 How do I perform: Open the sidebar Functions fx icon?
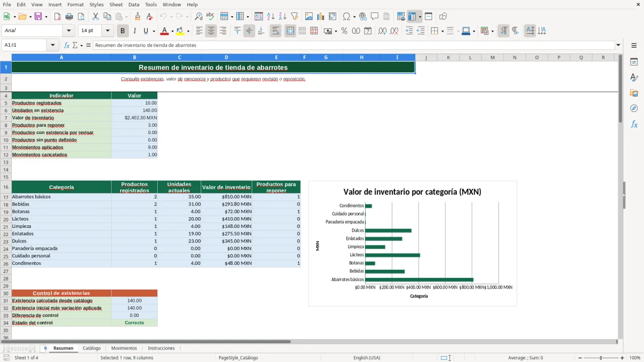point(634,124)
